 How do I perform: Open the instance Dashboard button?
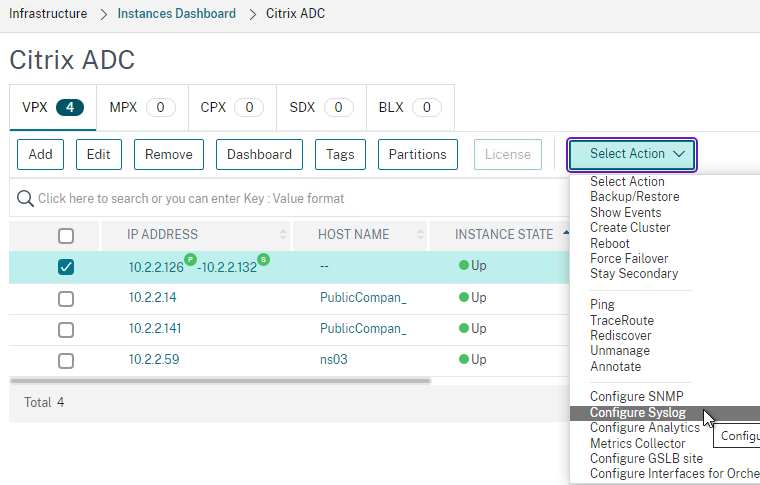[x=259, y=155]
